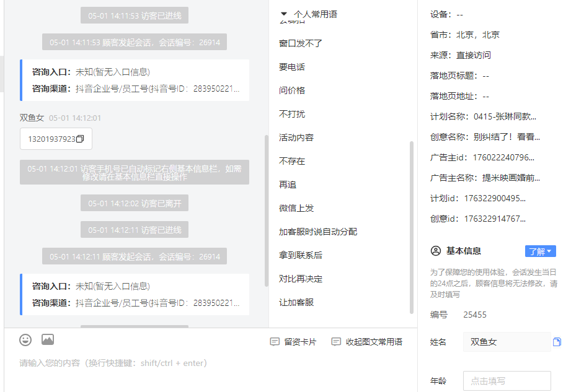The height and width of the screenshot is (392, 571).
Task: Click the 创意id value 176322914767...
Action: pos(495,219)
